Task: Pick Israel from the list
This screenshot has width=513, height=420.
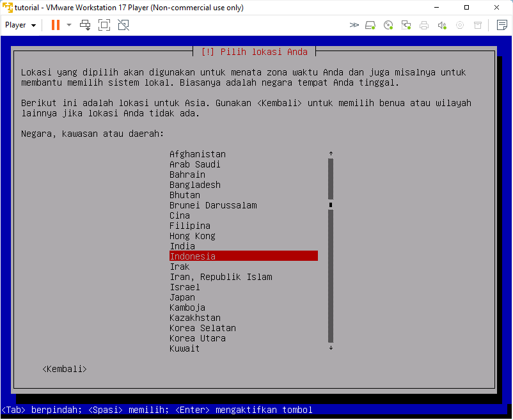Action: [244, 287]
